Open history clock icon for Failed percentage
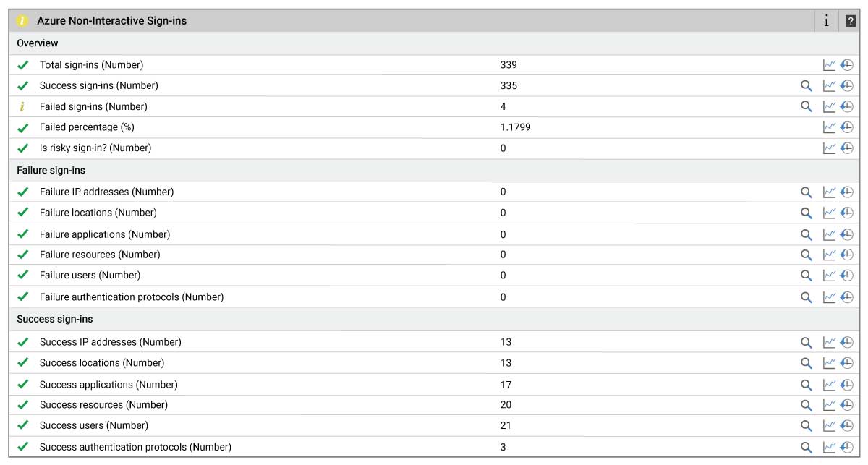The image size is (868, 465). 847,127
